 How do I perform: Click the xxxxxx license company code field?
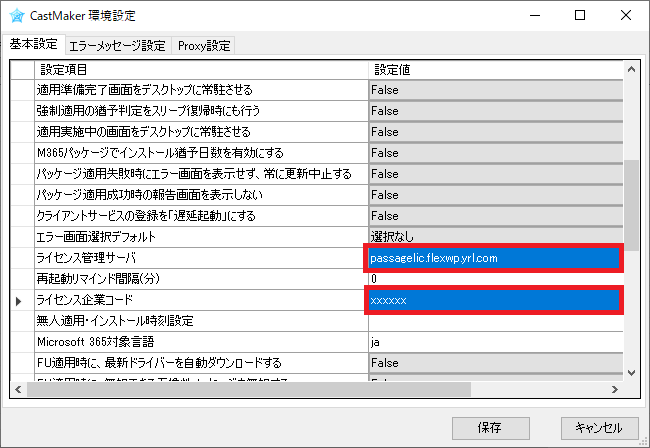point(494,300)
